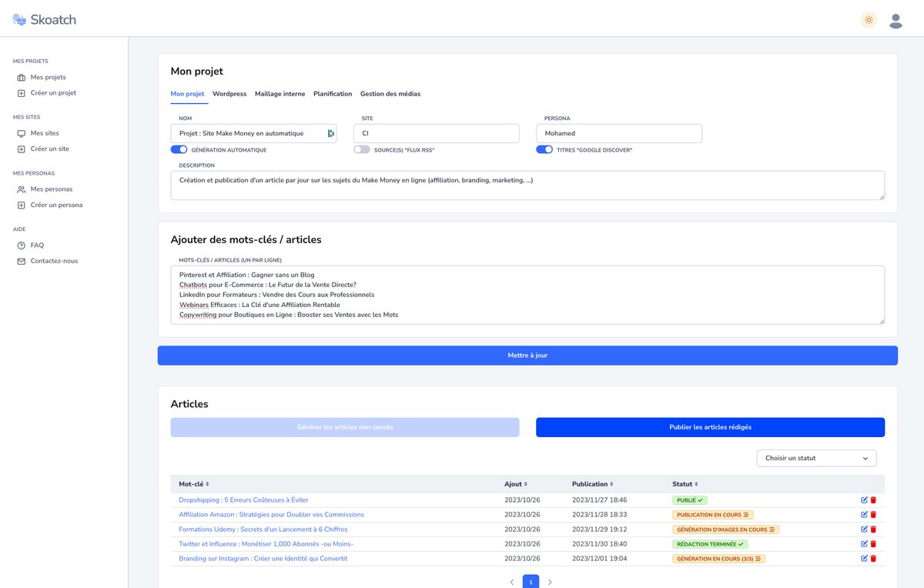Click the Mettre à jour button
924x588 pixels.
pos(527,356)
